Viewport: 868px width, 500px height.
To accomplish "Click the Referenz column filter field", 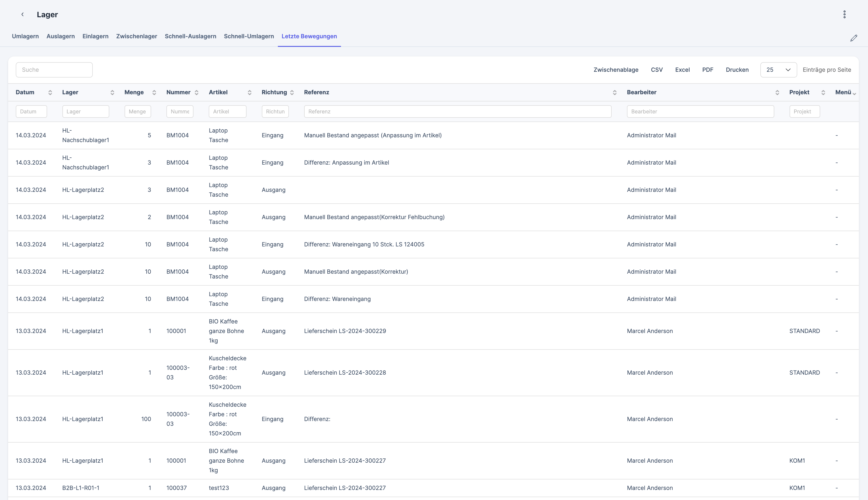I will click(457, 112).
